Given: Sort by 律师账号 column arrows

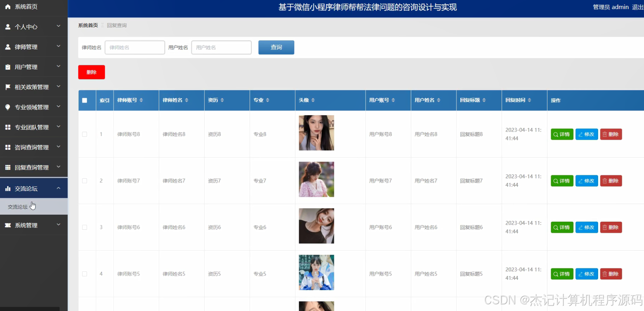Looking at the screenshot, I should 141,100.
